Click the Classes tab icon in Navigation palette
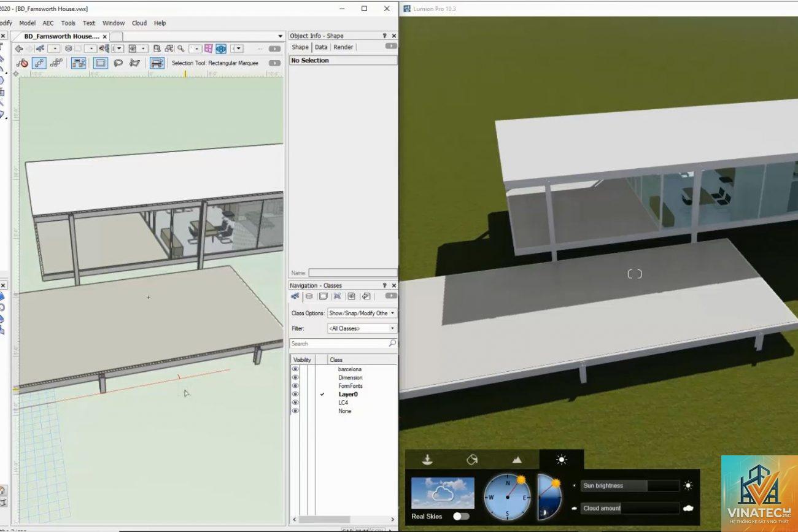Screen dimensions: 798x532 point(295,296)
